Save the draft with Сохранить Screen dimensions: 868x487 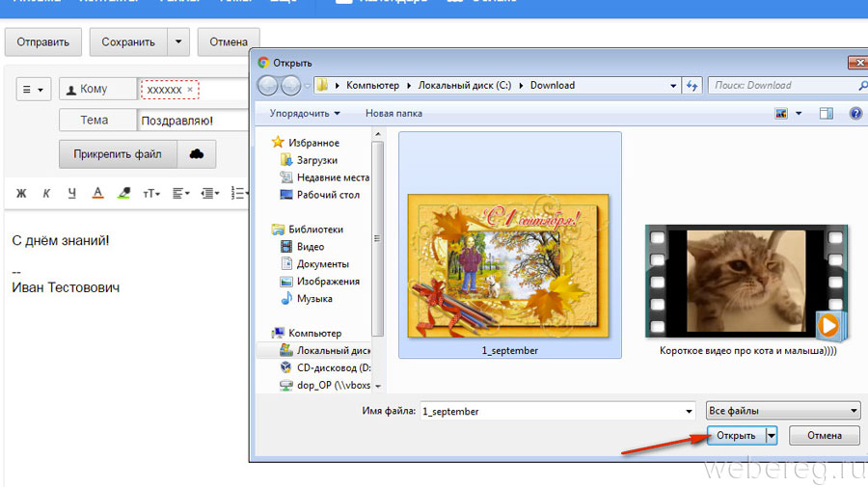[x=128, y=42]
